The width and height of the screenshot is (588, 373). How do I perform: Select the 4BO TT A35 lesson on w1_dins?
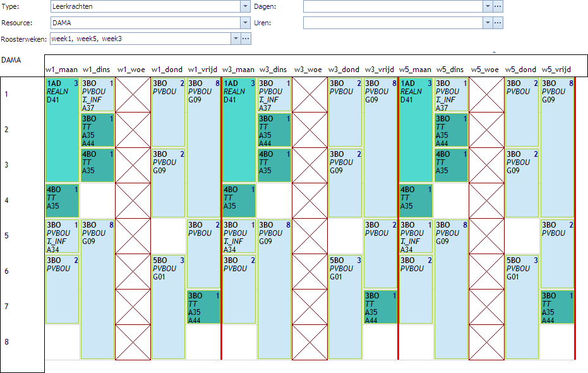(97, 165)
